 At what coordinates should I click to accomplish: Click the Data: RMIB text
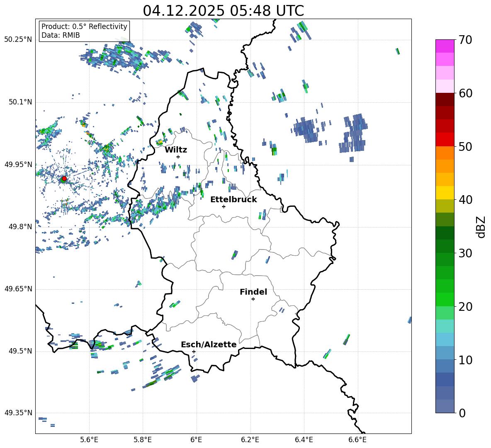tap(61, 35)
